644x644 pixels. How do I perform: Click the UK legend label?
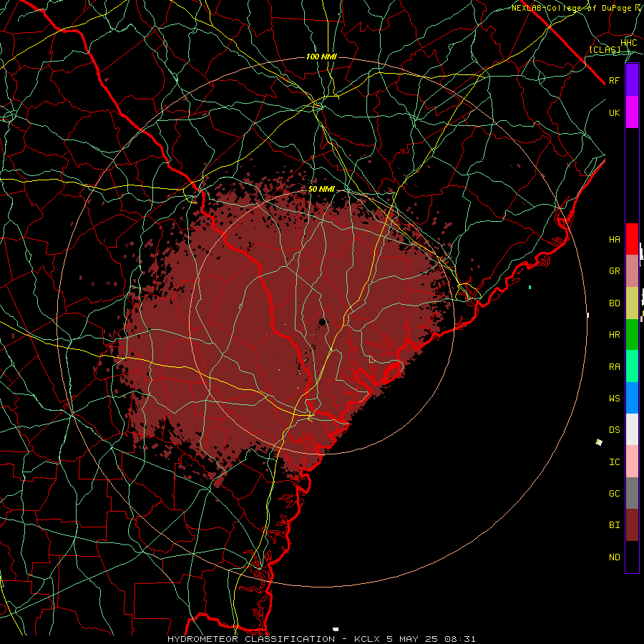pos(615,112)
